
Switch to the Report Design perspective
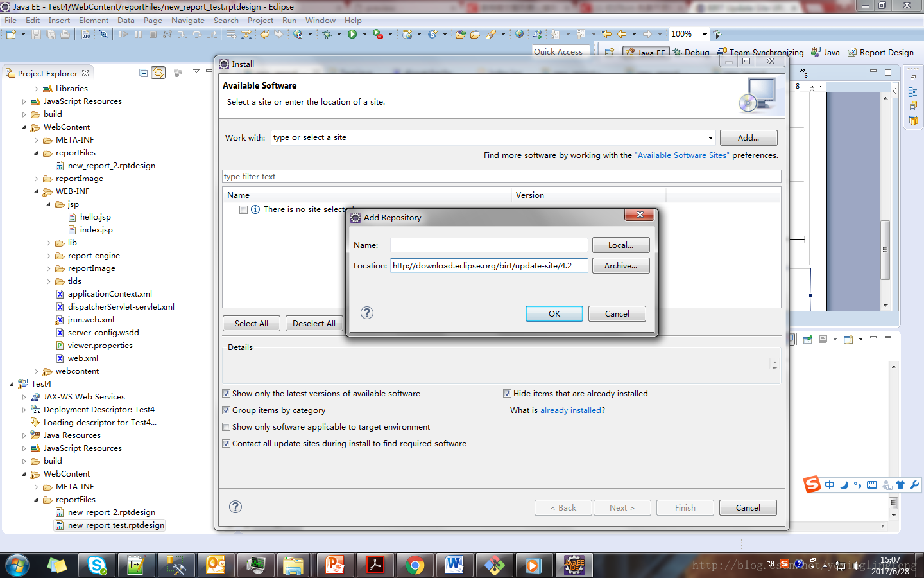coord(880,52)
